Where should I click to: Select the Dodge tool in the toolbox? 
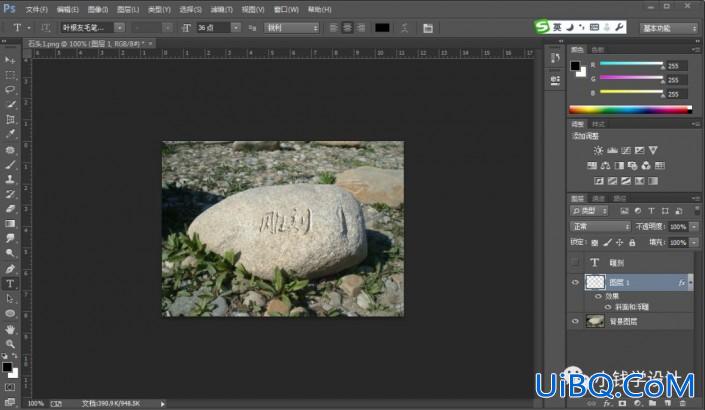[x=10, y=253]
